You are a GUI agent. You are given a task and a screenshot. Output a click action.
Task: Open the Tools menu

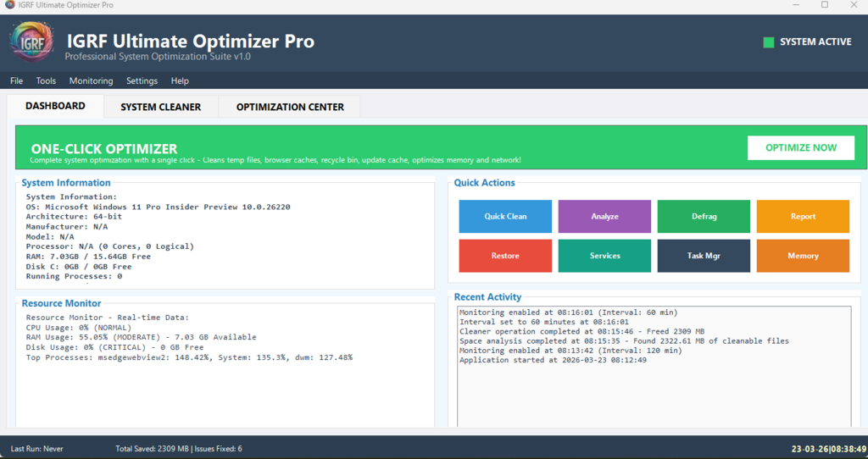46,81
